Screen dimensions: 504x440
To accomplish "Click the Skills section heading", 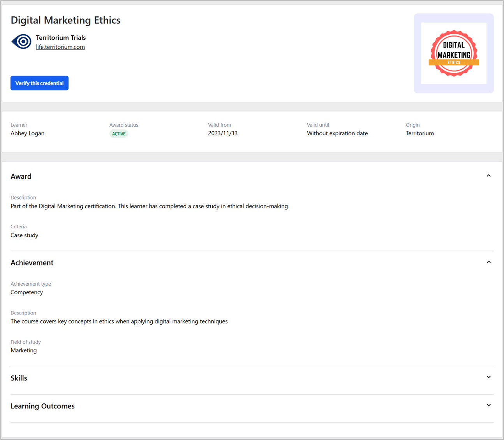I will (19, 378).
